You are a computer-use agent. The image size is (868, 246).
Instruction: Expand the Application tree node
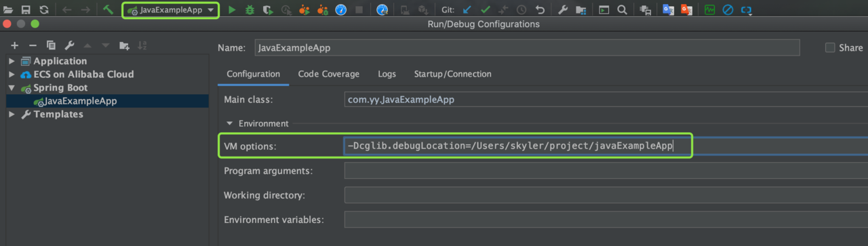click(x=12, y=61)
